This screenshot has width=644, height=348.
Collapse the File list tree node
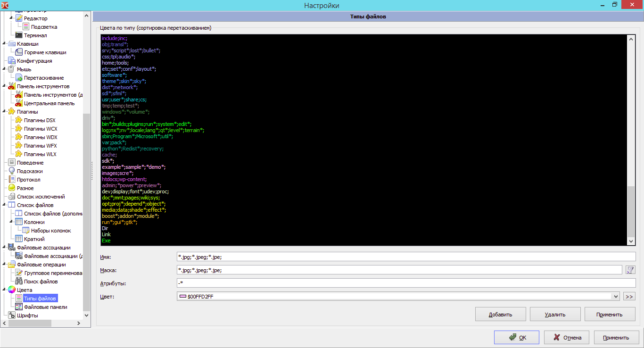(4, 205)
